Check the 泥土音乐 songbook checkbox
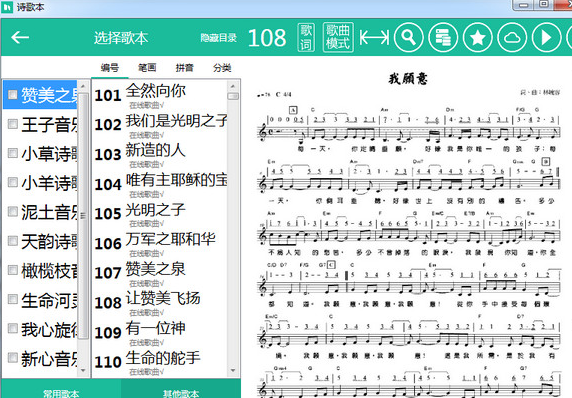The height and width of the screenshot is (398, 572). (13, 212)
